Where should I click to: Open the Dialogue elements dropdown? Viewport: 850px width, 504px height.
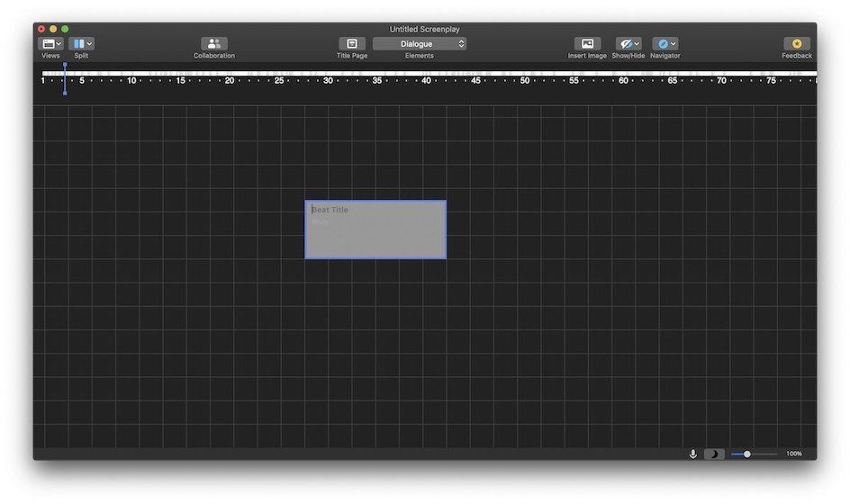420,43
